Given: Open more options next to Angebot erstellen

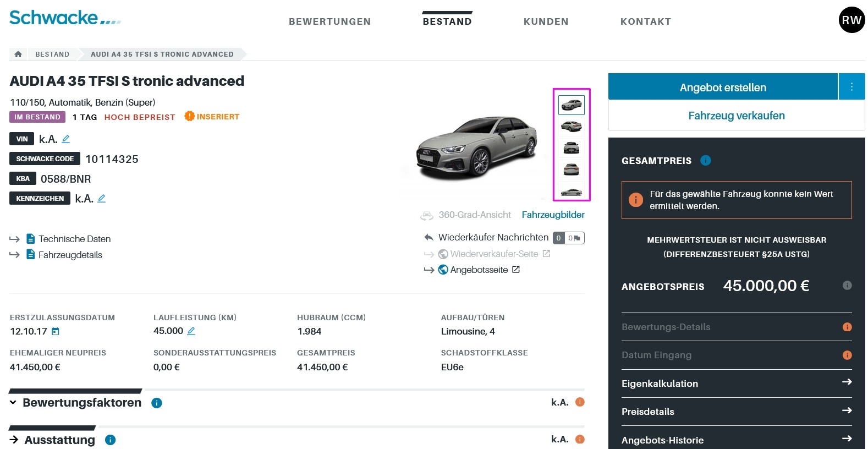Looking at the screenshot, I should click(x=851, y=86).
